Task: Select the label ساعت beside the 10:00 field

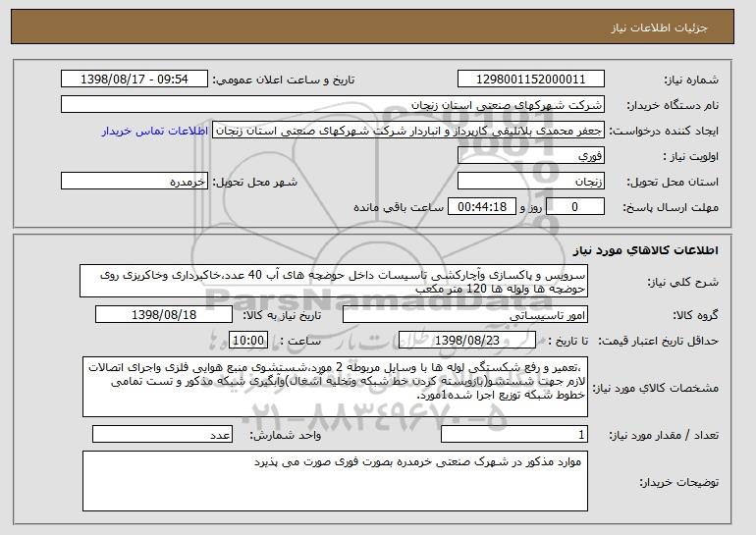Action: 300,341
